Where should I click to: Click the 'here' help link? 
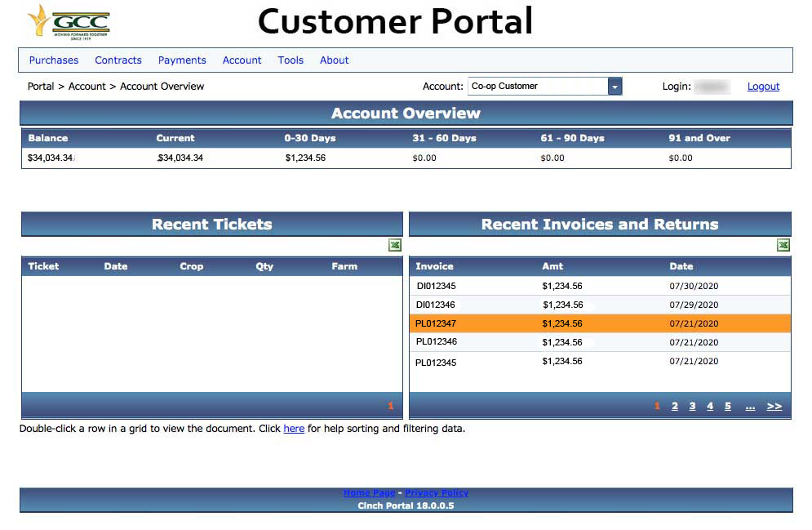pos(294,429)
